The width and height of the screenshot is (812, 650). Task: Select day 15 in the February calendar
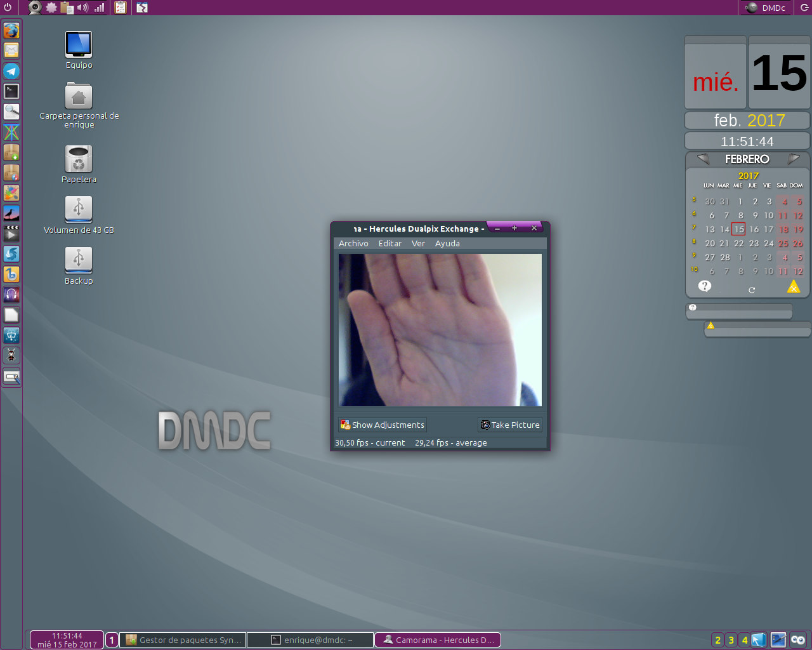(738, 229)
